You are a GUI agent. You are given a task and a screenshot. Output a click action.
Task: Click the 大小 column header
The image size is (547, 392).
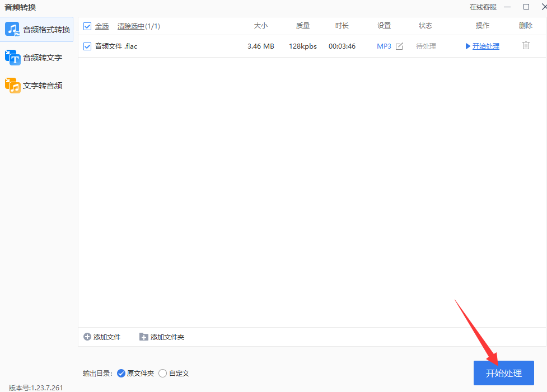pyautogui.click(x=260, y=25)
